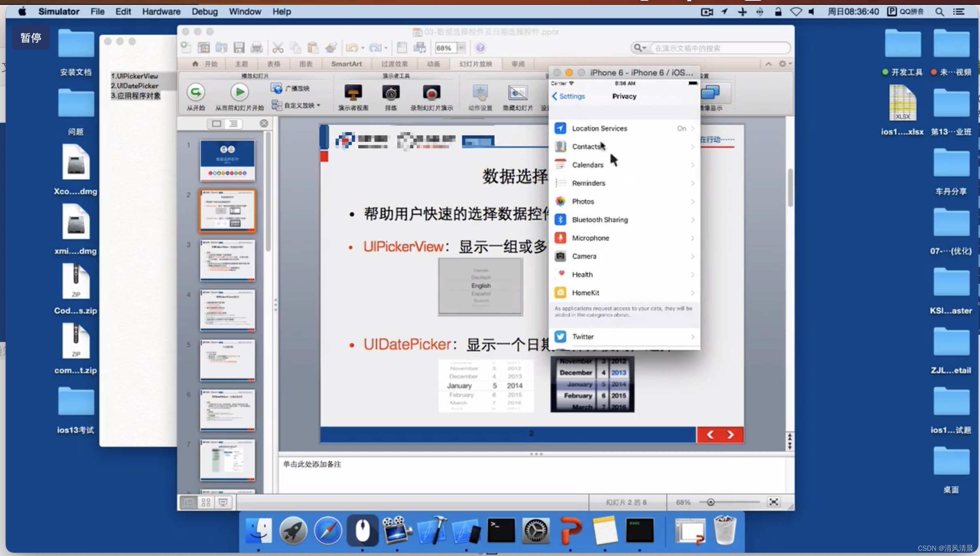The width and height of the screenshot is (980, 556).
Task: Click the Settings back navigation item
Action: tap(568, 96)
